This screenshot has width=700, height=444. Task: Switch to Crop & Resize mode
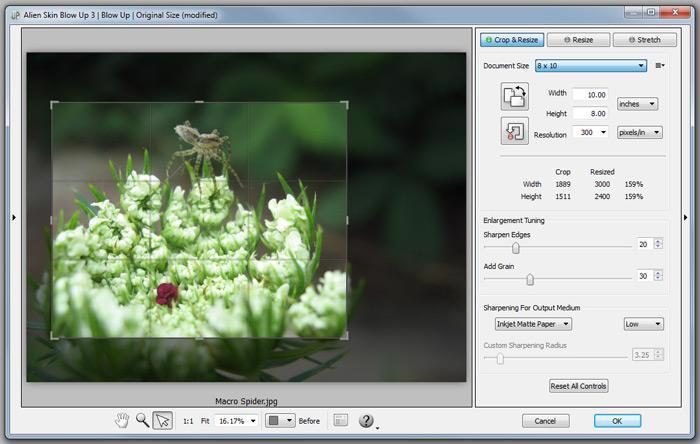point(513,40)
